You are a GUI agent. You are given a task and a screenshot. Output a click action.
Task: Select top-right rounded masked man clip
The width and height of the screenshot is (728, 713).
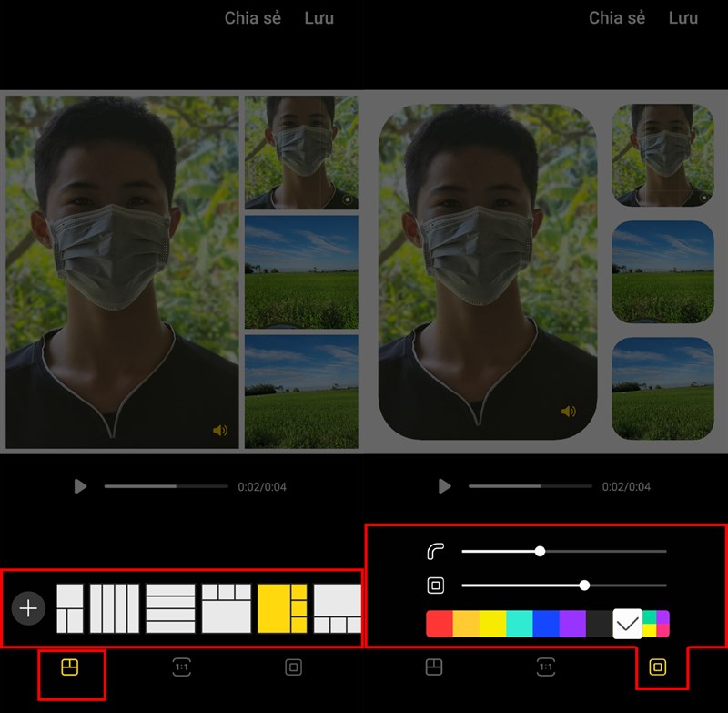[663, 155]
